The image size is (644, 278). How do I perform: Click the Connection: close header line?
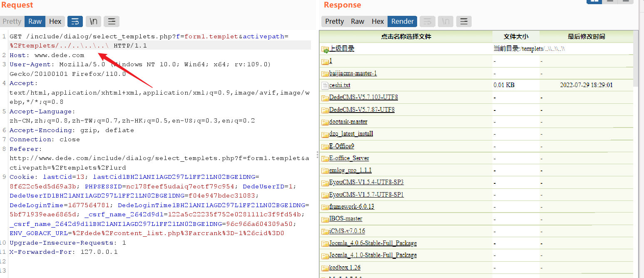coord(45,139)
